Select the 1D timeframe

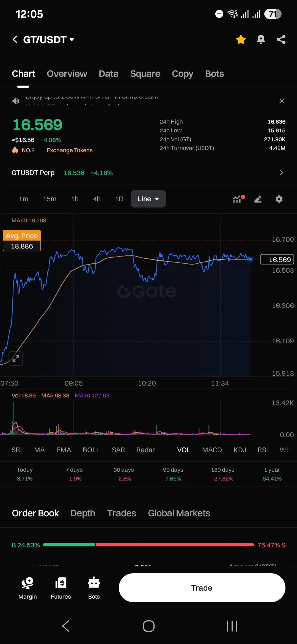(x=119, y=199)
